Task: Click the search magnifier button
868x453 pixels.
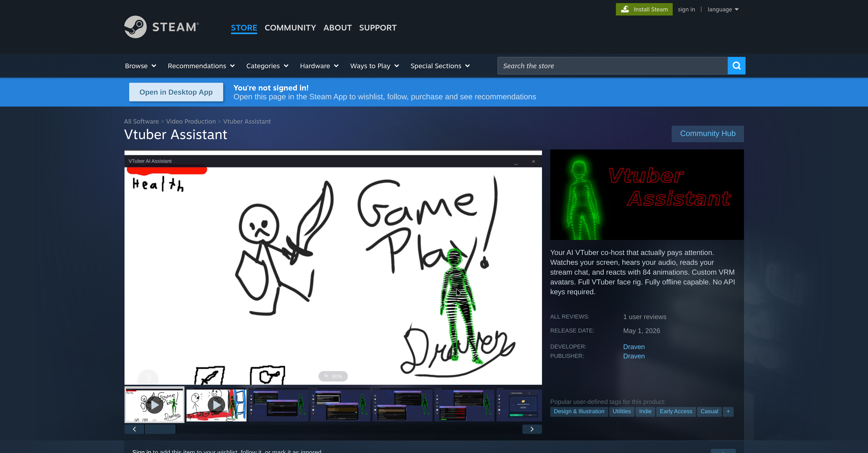Action: coord(736,66)
